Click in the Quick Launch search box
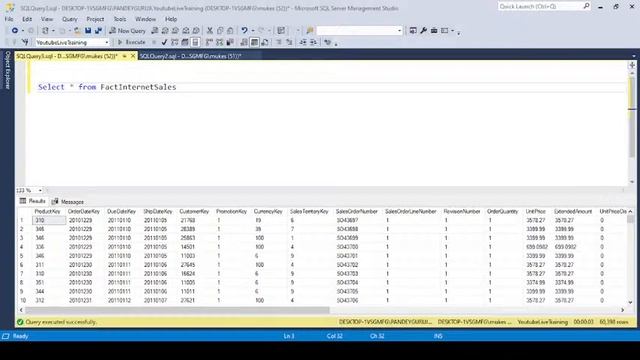The image size is (640, 360). (x=540, y=7)
